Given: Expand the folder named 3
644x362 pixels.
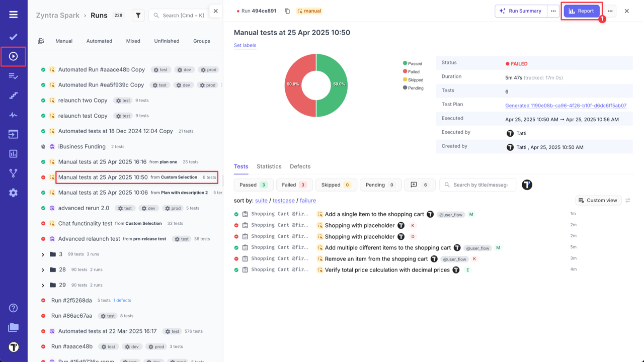Looking at the screenshot, I should click(x=43, y=254).
